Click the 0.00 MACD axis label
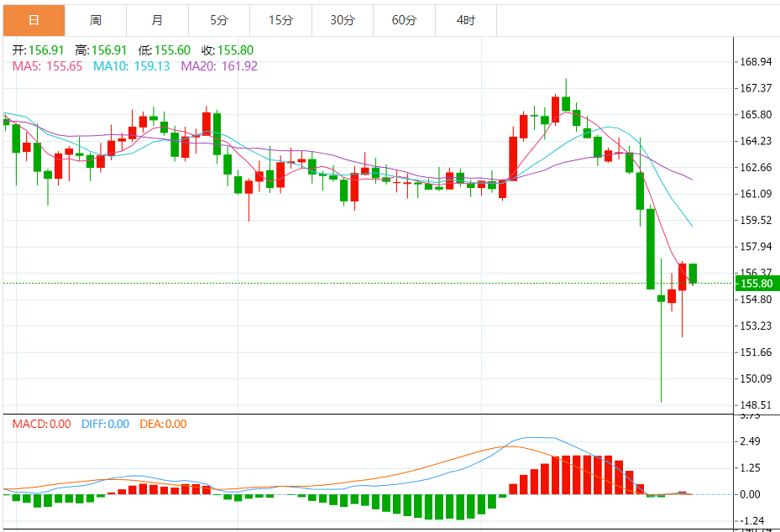 pyautogui.click(x=750, y=494)
